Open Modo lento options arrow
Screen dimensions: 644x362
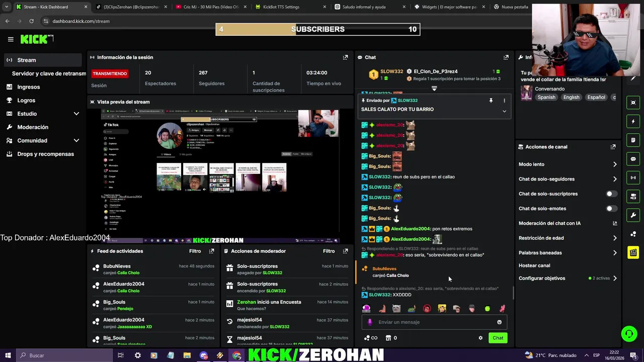614,164
